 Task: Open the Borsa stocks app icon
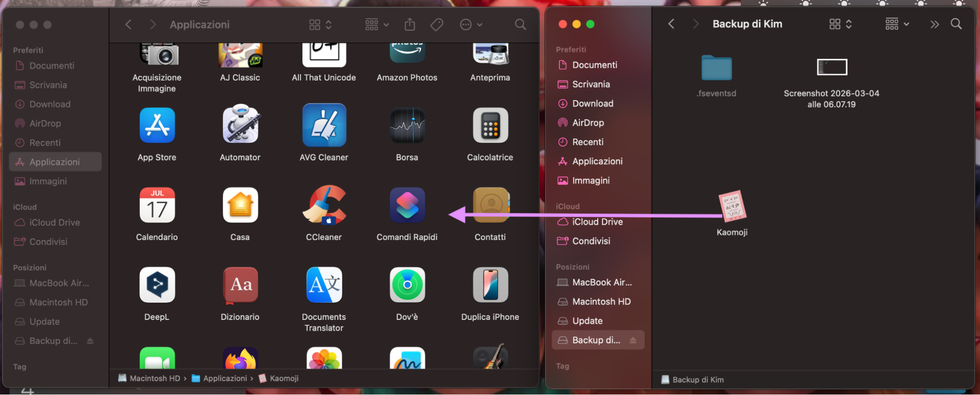click(407, 126)
